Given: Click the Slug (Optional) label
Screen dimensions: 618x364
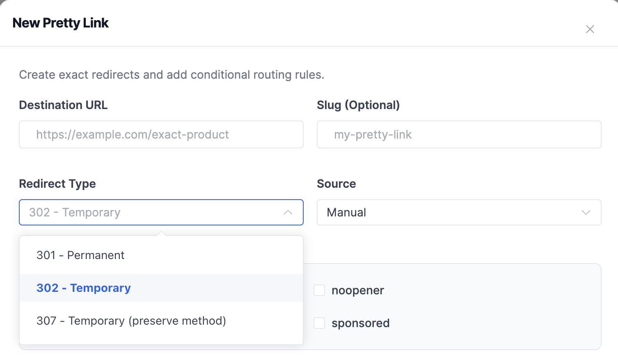Looking at the screenshot, I should [358, 105].
